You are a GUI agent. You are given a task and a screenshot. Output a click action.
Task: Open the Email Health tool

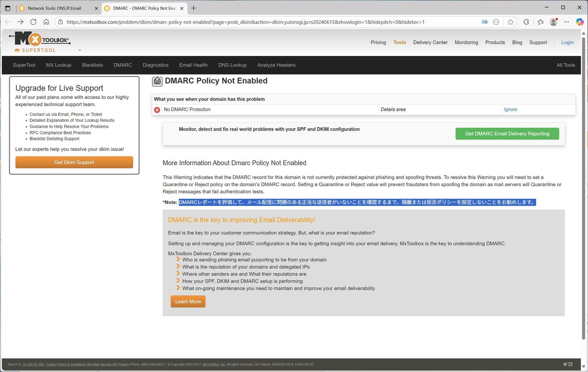[193, 65]
